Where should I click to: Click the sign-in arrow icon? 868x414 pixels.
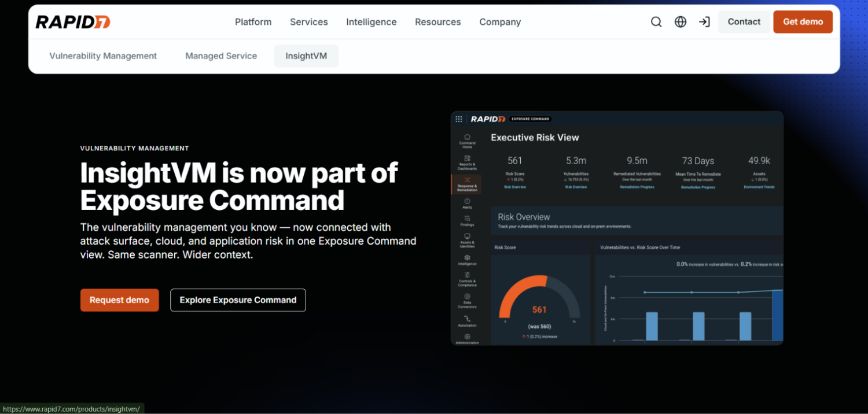click(x=704, y=22)
